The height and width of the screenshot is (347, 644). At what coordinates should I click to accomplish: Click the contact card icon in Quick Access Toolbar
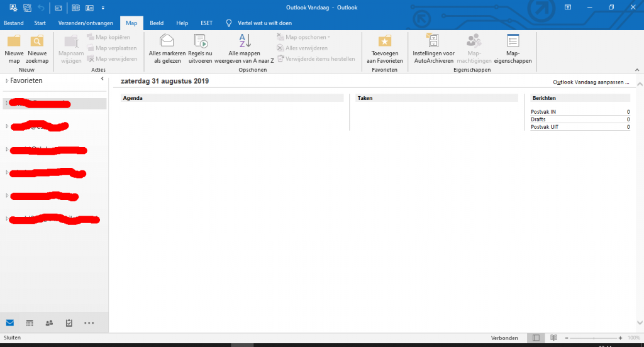click(x=89, y=8)
